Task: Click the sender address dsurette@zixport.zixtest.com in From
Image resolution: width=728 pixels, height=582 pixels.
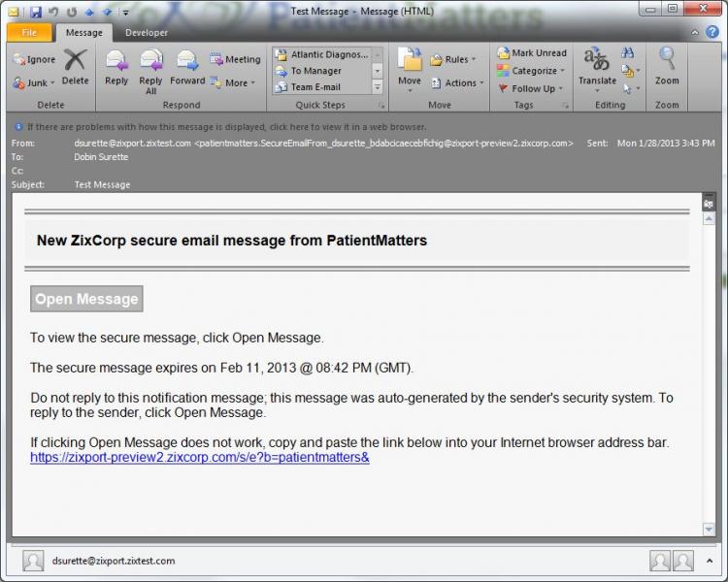Action: 132,144
